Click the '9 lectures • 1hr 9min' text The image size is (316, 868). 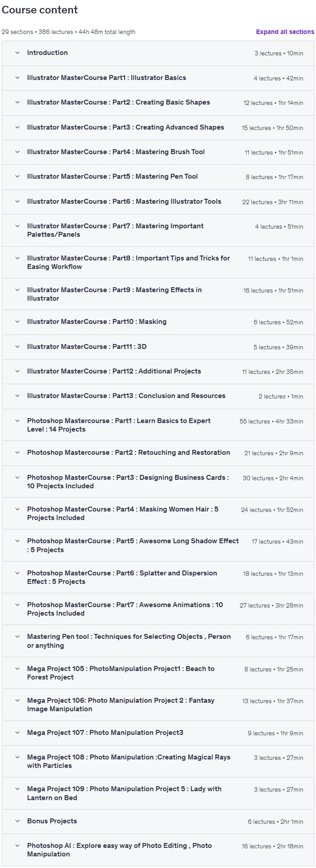[x=275, y=733]
